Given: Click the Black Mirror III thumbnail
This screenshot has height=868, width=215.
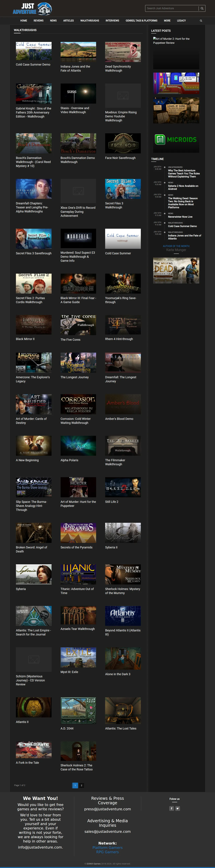Looking at the screenshot, I should (78, 283).
